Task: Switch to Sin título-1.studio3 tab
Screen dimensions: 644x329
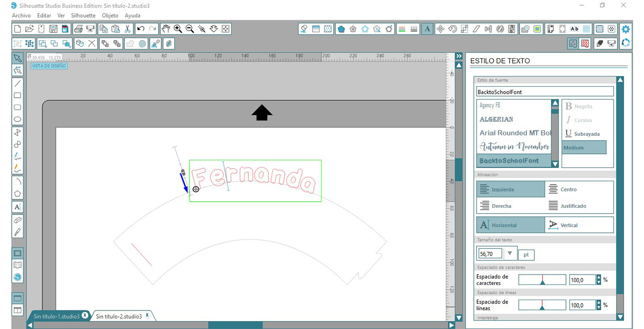Action: 56,316
